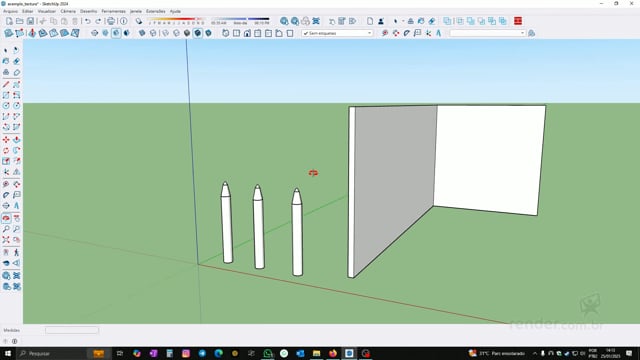Select the Line pencil tool
Image resolution: width=640 pixels, height=360 pixels.
pyautogui.click(x=6, y=84)
